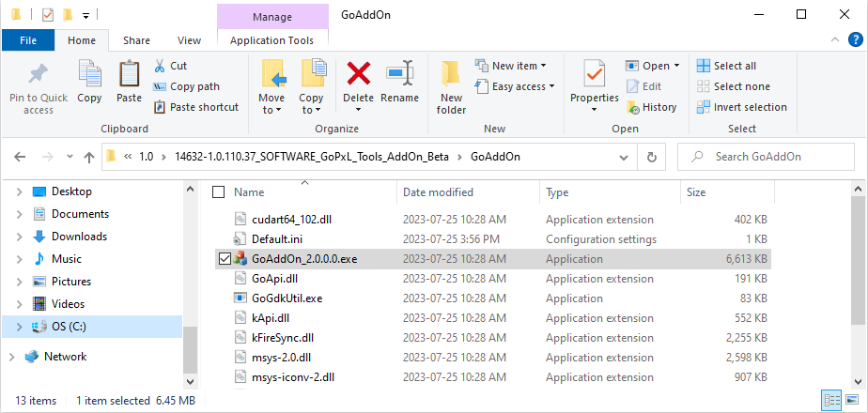The width and height of the screenshot is (868, 413).
Task: Click Copy path in Clipboard group
Action: (x=186, y=86)
